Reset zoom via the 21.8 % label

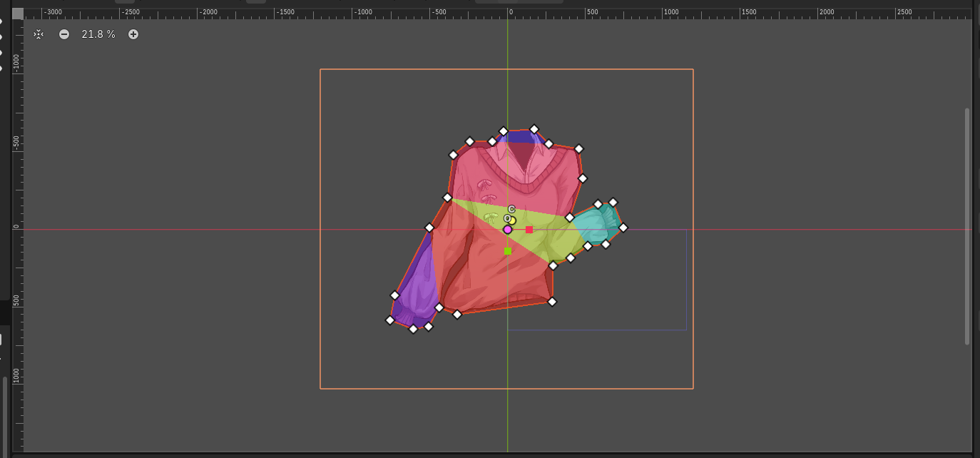[x=98, y=34]
